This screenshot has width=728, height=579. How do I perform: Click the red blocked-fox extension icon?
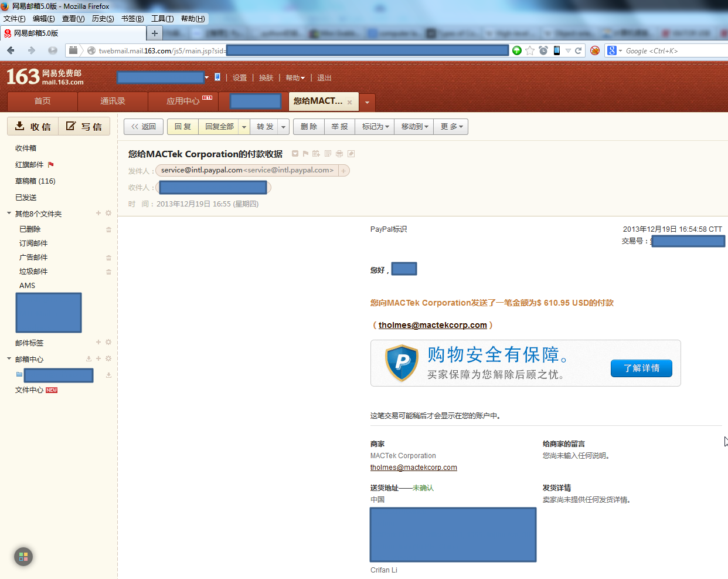point(595,50)
